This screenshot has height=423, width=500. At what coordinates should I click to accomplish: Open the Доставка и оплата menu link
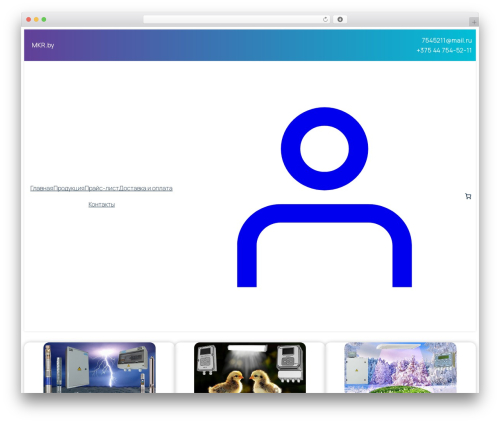coord(146,188)
